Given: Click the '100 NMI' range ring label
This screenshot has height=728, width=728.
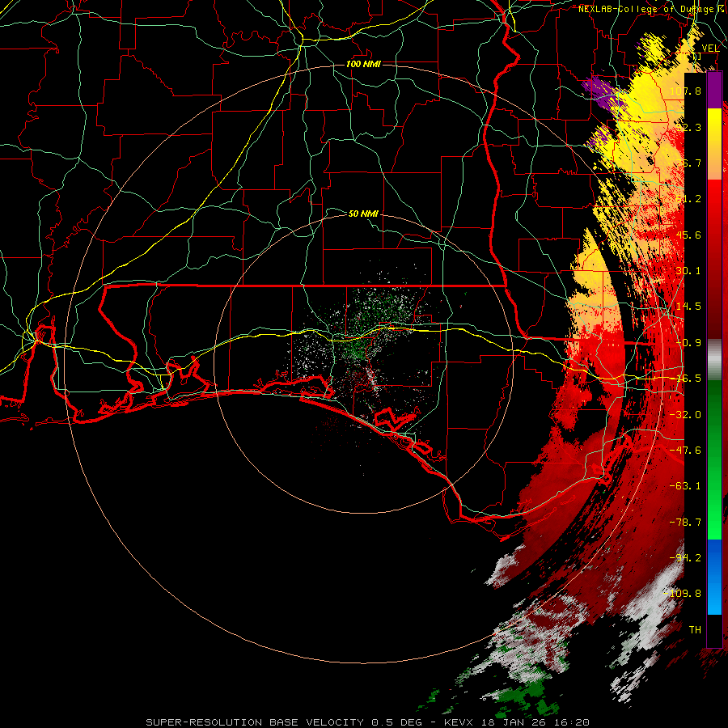Looking at the screenshot, I should pyautogui.click(x=363, y=64).
